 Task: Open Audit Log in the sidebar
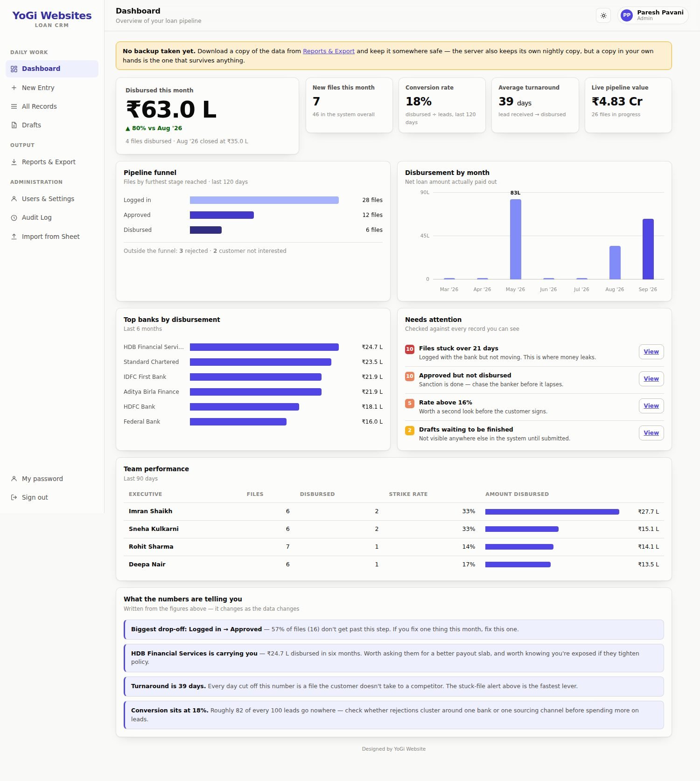tap(52, 217)
